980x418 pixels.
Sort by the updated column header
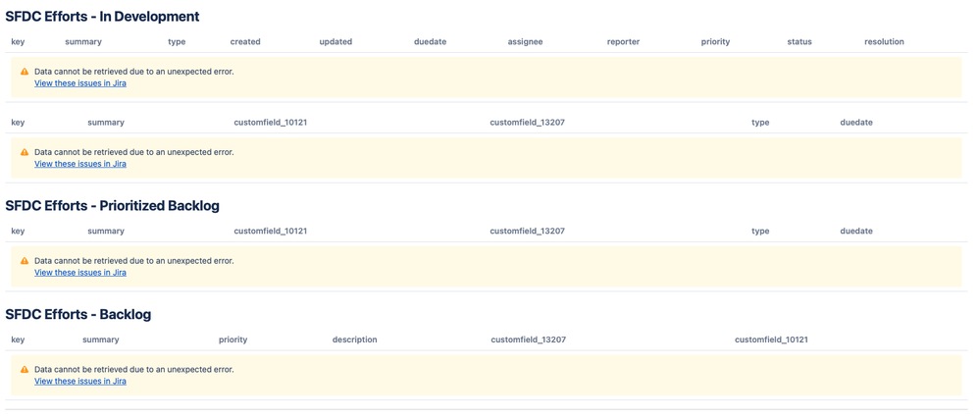pos(335,42)
